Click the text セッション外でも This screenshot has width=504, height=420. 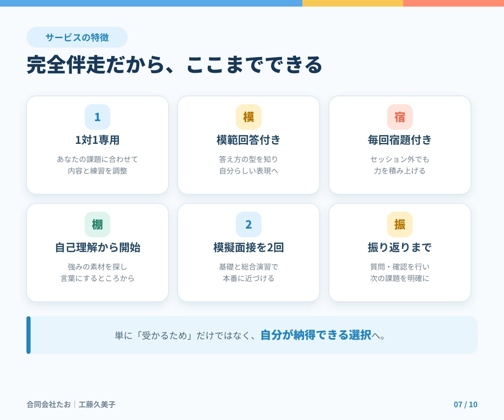[x=400, y=159]
